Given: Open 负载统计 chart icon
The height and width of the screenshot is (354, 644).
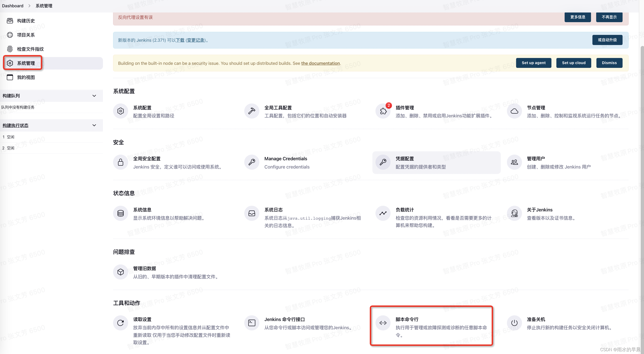Looking at the screenshot, I should [383, 213].
